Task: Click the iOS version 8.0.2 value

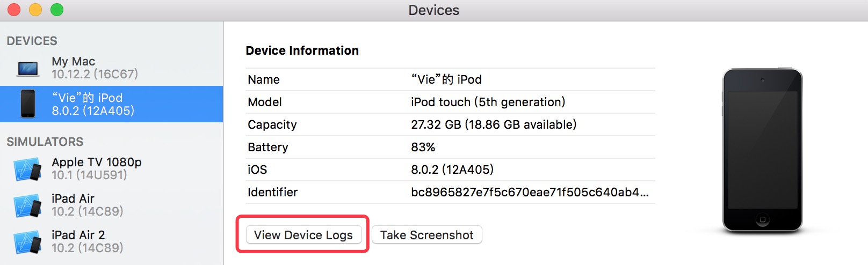Action: coord(452,170)
